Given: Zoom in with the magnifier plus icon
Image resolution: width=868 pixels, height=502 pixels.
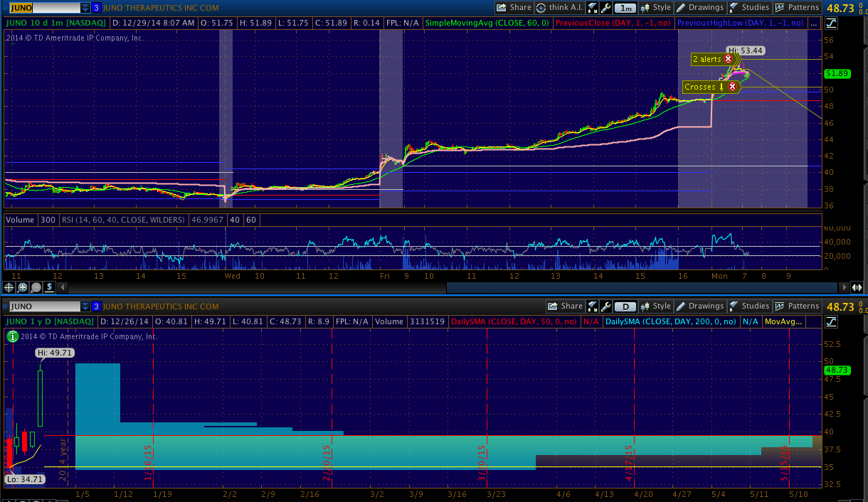Looking at the screenshot, I should coord(23,287).
